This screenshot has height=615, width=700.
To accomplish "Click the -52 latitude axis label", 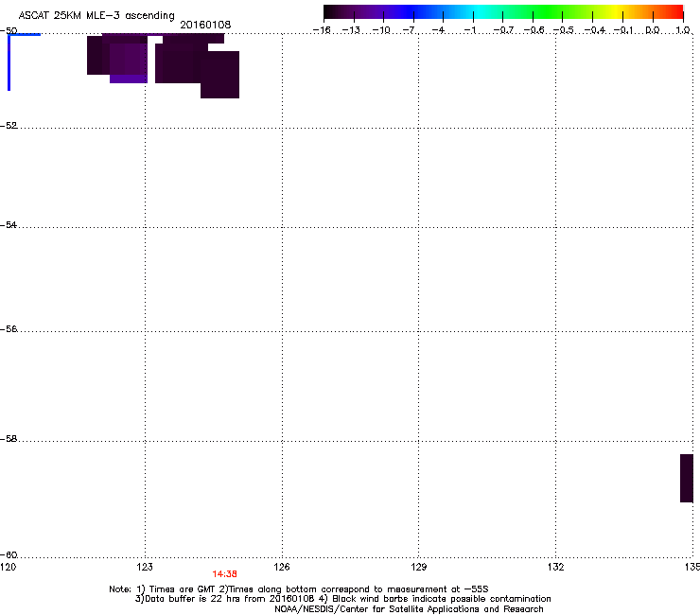I will coord(9,126).
